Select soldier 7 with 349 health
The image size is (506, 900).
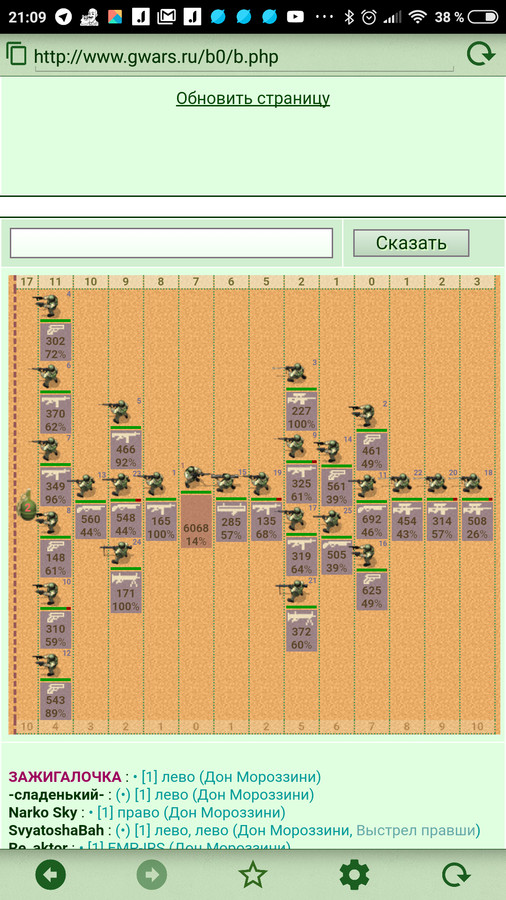(50, 449)
